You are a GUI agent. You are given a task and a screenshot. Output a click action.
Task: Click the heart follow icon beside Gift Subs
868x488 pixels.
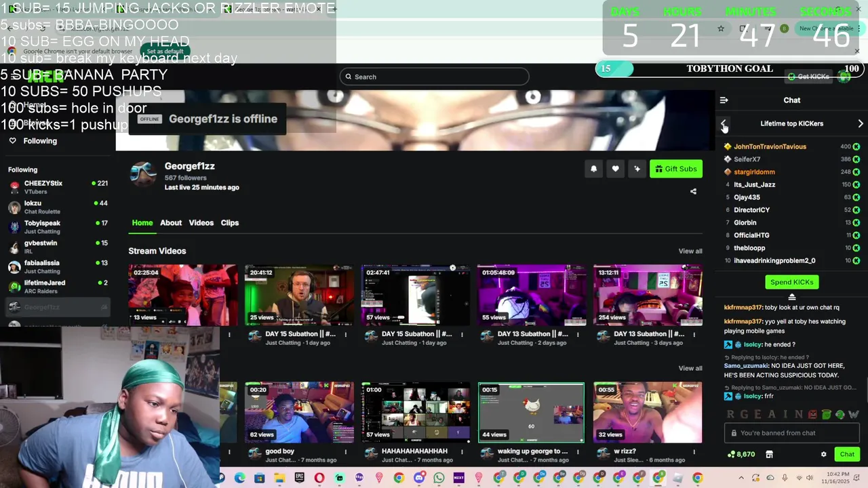click(615, 169)
